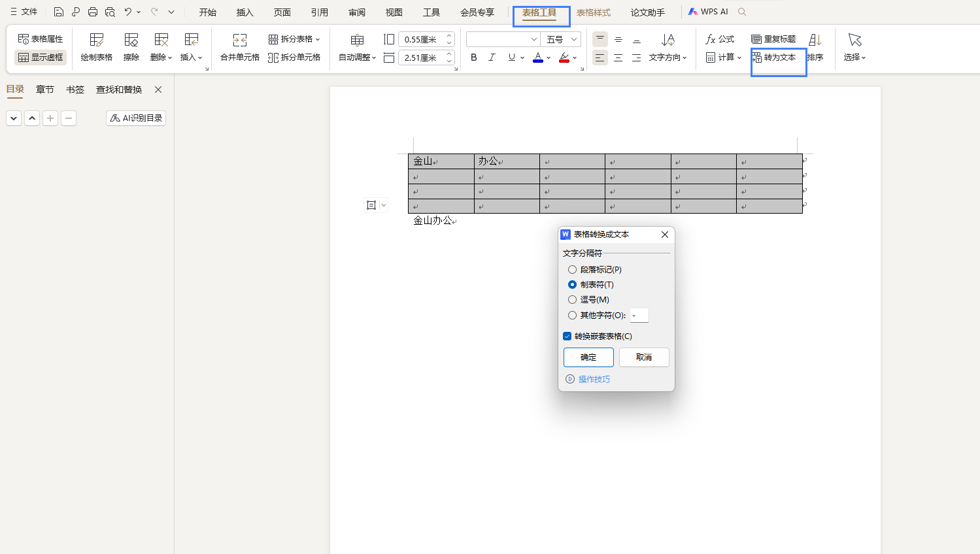This screenshot has width=980, height=554.
Task: Click 转为文本 convert to text
Action: point(774,57)
